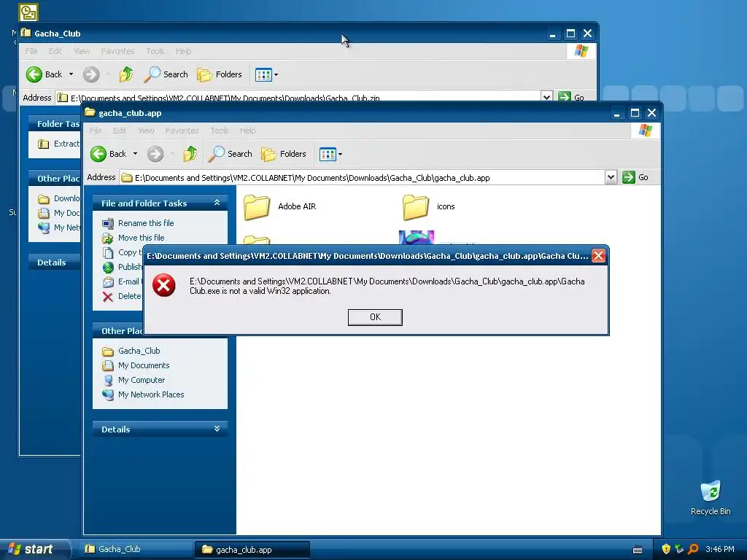Image resolution: width=747 pixels, height=560 pixels.
Task: Maximize the gacha_club.app window
Action: 635,113
